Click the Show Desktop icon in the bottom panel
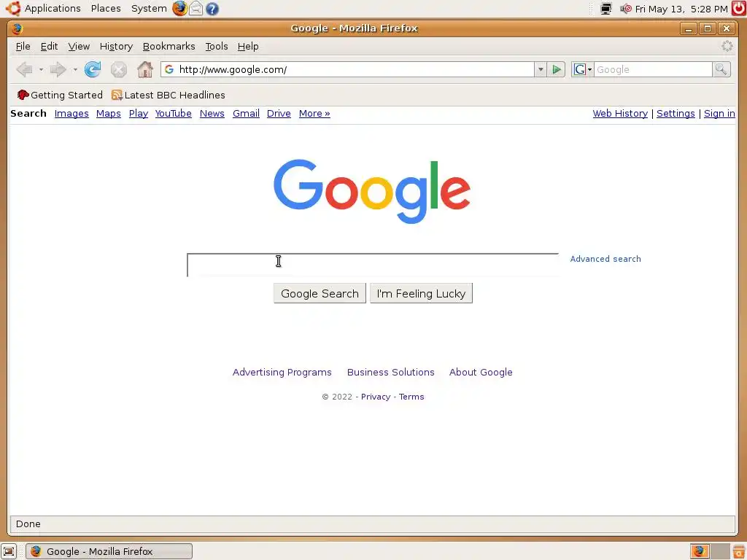This screenshot has width=747, height=560. tap(9, 551)
